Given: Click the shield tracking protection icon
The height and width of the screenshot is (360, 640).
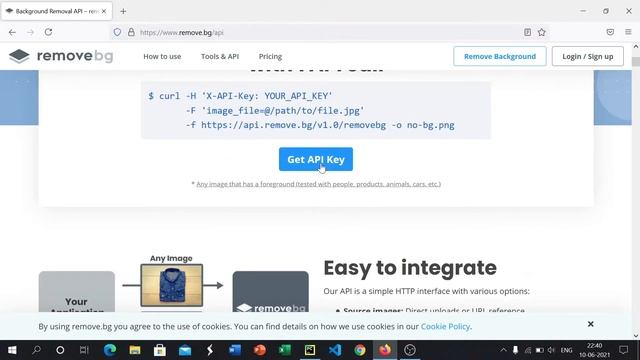Looking at the screenshot, I should click(117, 32).
